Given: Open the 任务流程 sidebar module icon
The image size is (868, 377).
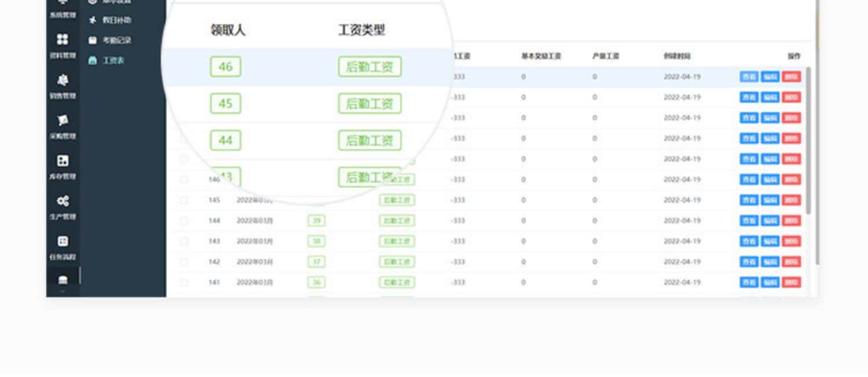Looking at the screenshot, I should tap(62, 241).
